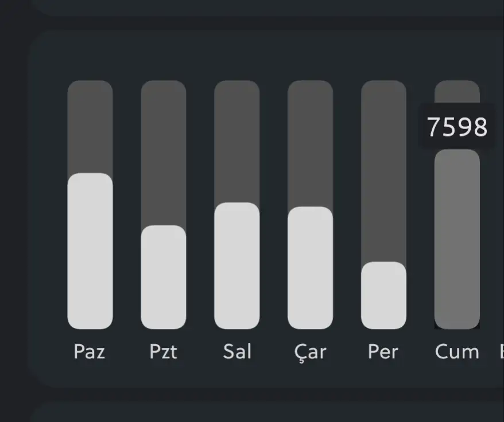Click the 7598 value tooltip

[458, 127]
